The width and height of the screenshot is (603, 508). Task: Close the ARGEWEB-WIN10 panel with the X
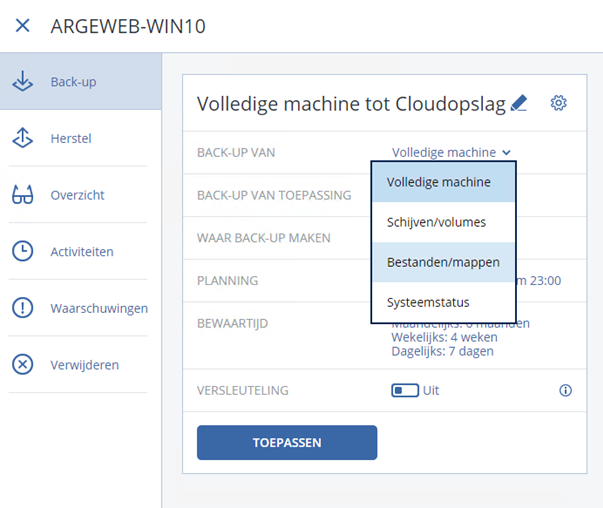(x=22, y=26)
